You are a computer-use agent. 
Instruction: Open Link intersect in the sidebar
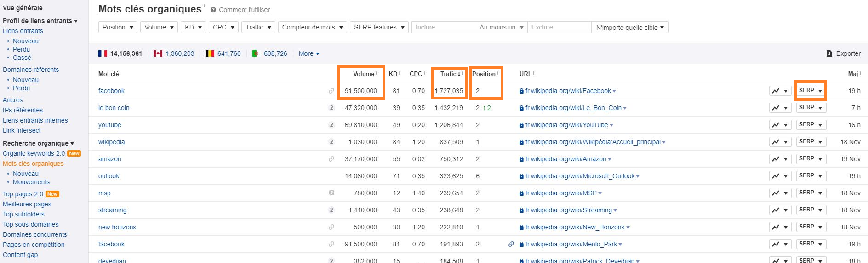pyautogui.click(x=22, y=130)
